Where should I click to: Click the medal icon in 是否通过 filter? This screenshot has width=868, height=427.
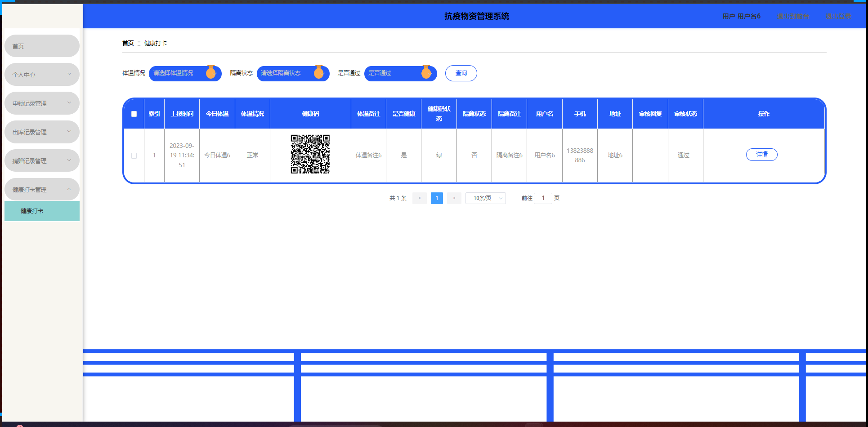pos(426,72)
